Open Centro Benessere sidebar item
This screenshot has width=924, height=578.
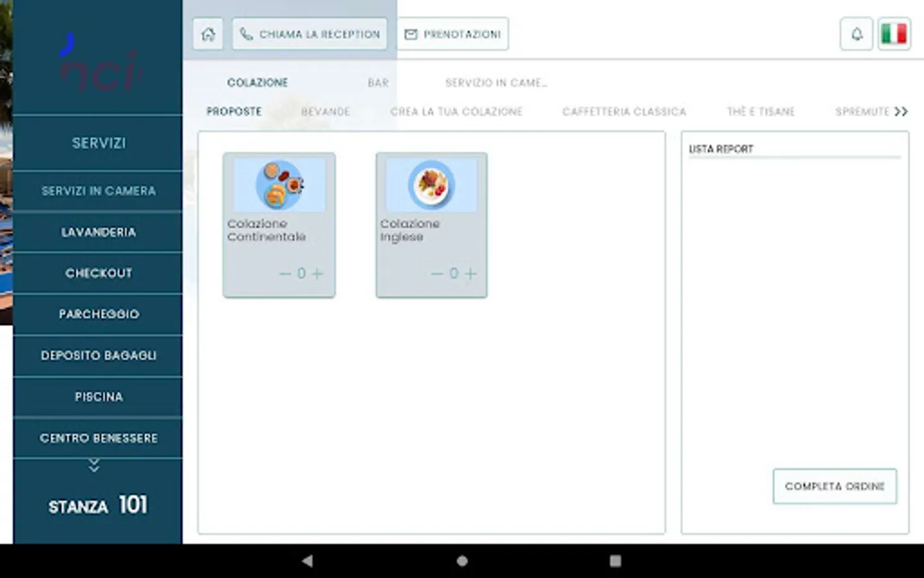click(98, 438)
